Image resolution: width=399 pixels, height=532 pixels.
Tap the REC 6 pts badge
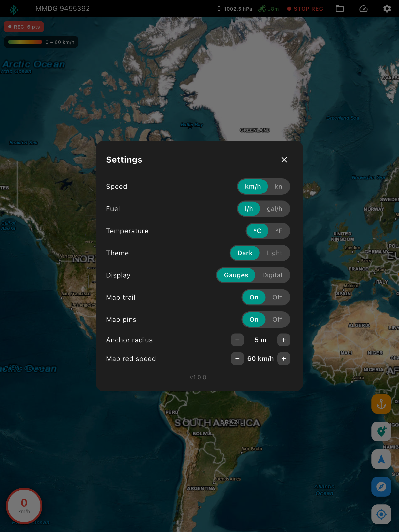coord(24,27)
